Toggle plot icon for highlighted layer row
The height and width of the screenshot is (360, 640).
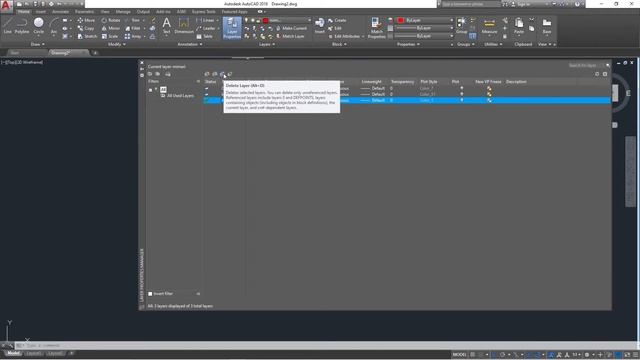(x=462, y=100)
